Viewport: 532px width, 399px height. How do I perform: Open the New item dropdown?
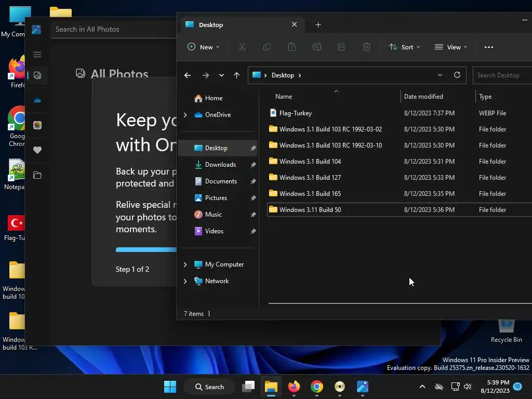(x=204, y=47)
